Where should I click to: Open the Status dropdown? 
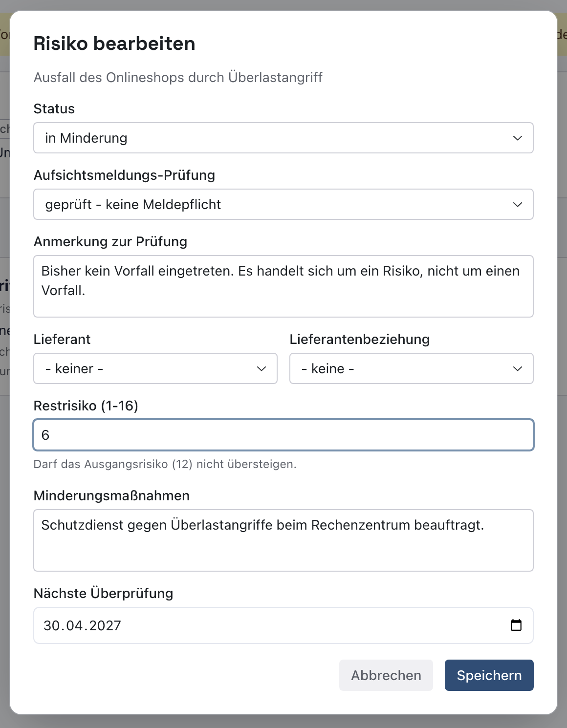coord(283,138)
